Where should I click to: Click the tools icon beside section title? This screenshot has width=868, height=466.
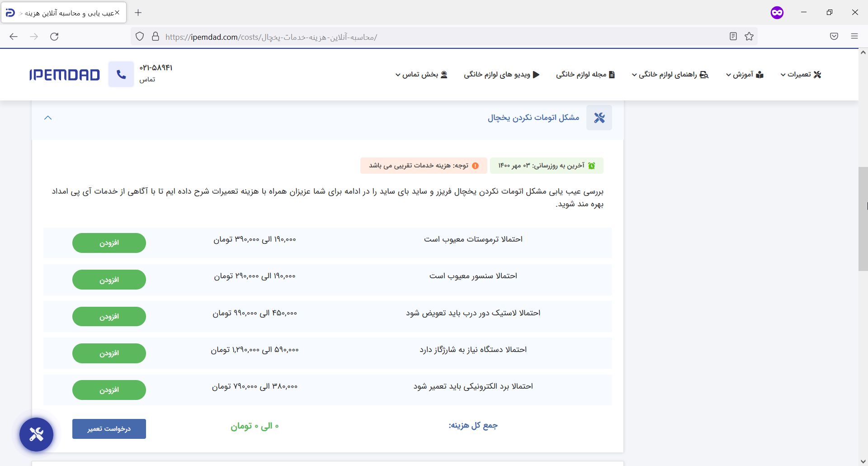tap(599, 118)
